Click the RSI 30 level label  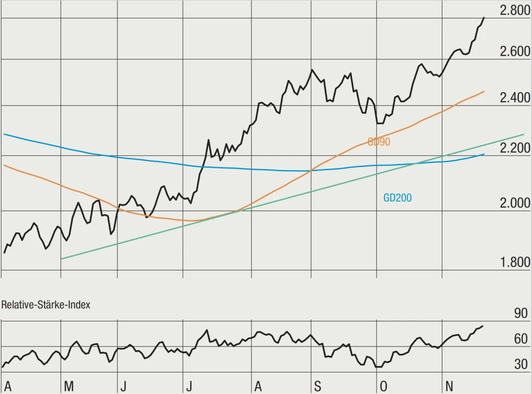(520, 365)
